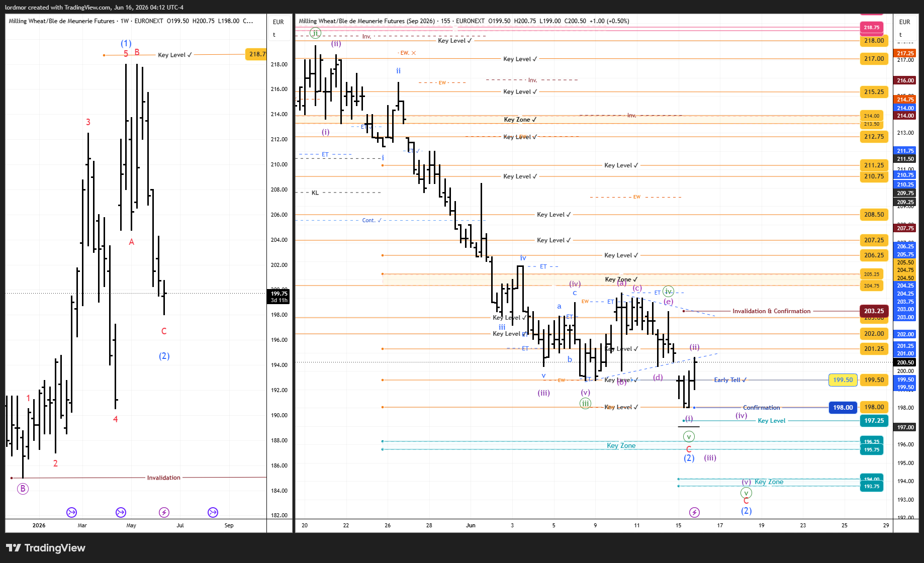The height and width of the screenshot is (563, 924).
Task: Select the Key Level ✓ label on the weekly chart
Action: point(175,55)
